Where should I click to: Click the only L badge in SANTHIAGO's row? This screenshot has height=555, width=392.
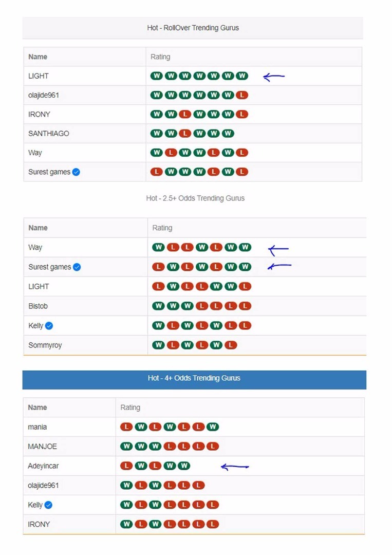(185, 134)
